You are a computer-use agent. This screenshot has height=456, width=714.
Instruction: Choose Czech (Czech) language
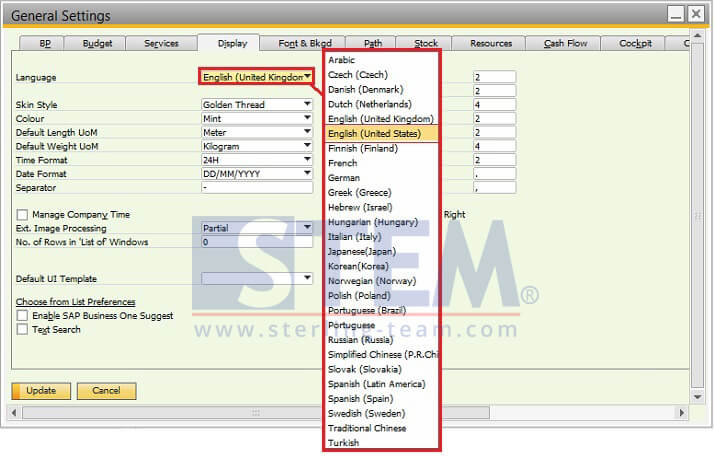click(382, 75)
